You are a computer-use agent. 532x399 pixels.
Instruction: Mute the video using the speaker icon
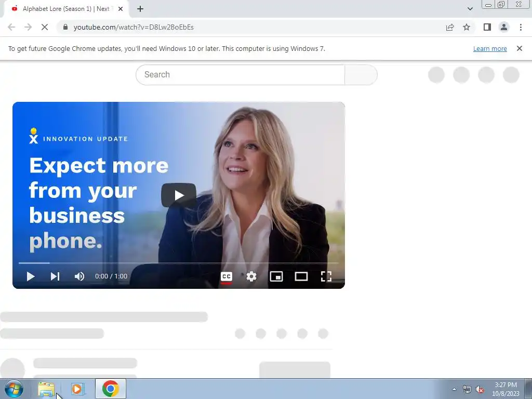(79, 276)
